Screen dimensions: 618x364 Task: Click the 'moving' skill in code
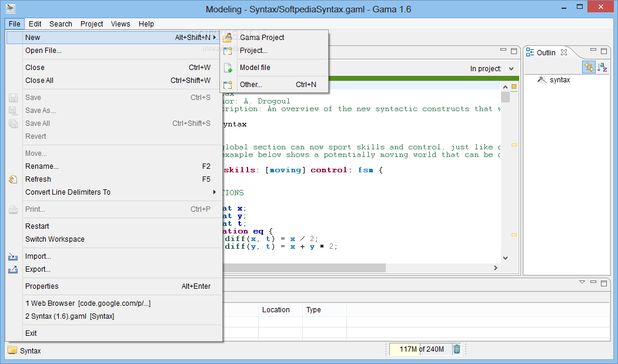tap(285, 170)
